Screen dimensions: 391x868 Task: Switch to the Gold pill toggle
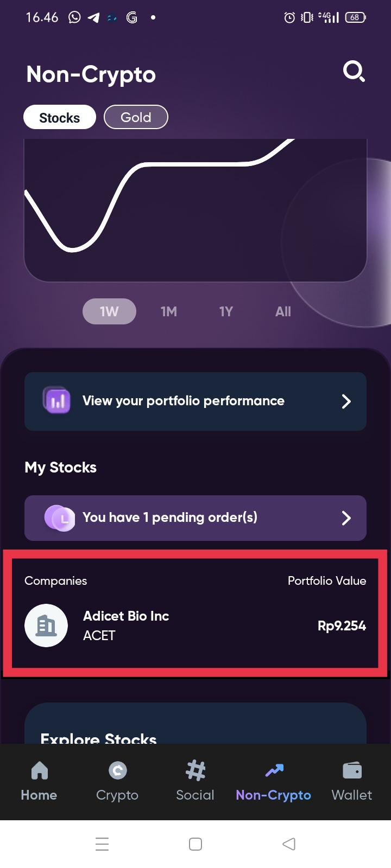(x=136, y=117)
